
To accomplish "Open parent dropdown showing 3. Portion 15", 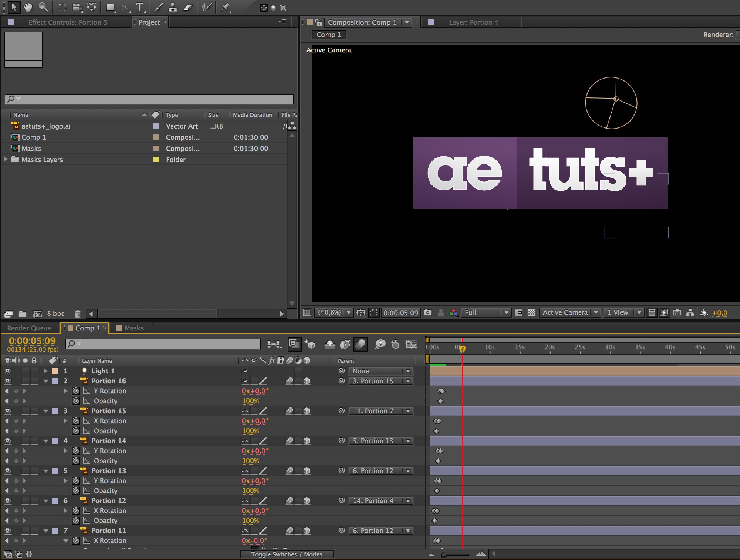I will (381, 381).
